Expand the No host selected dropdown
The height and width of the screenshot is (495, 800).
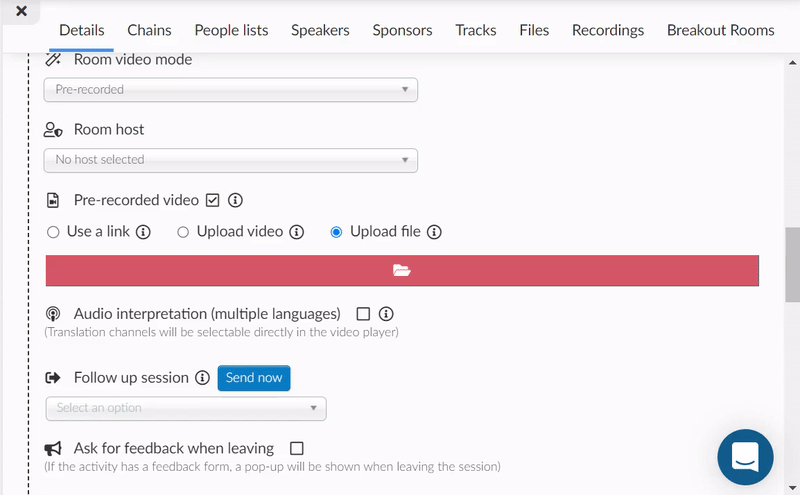(x=231, y=160)
